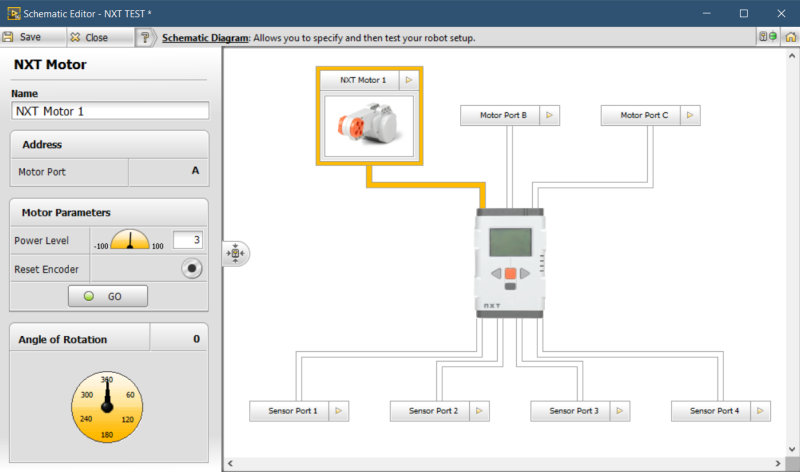Image resolution: width=800 pixels, height=472 pixels.
Task: Click the NXT brick image in the diagram
Action: (x=510, y=263)
